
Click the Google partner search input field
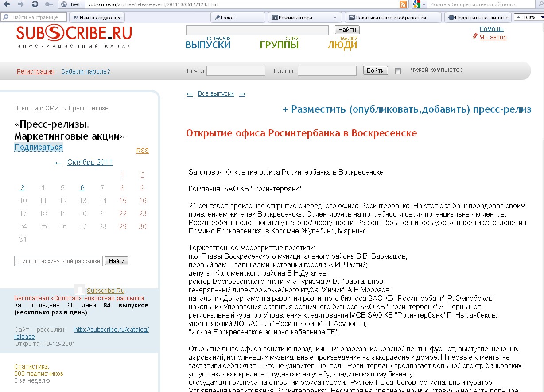pyautogui.click(x=481, y=4)
